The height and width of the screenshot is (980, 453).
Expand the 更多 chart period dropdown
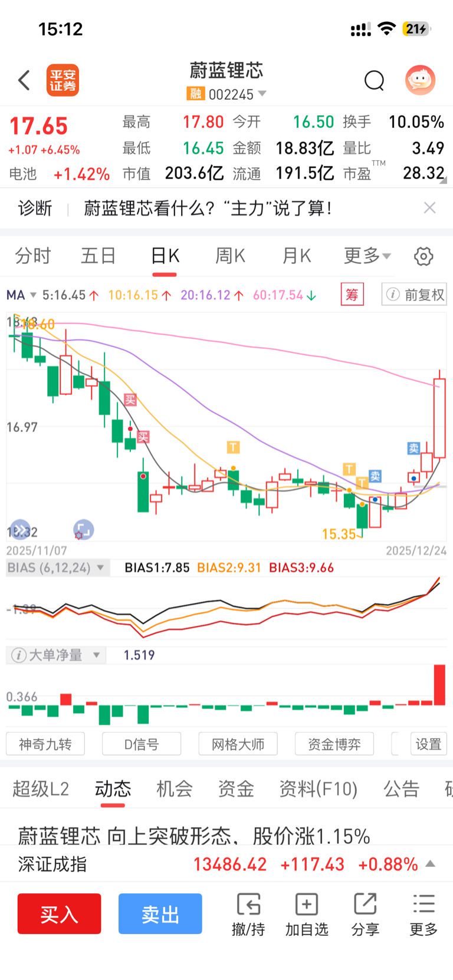367,256
